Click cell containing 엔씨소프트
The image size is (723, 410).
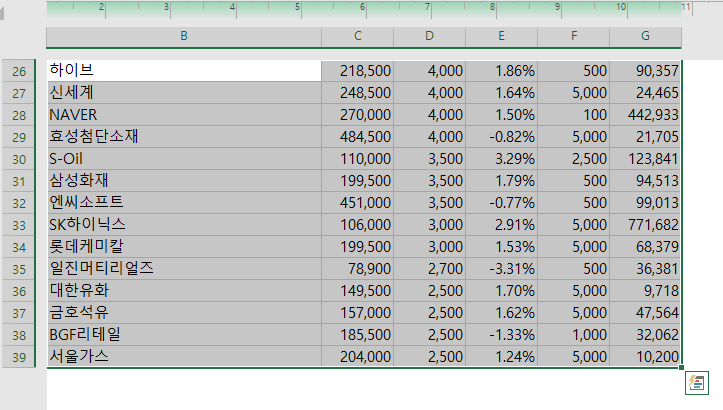pyautogui.click(x=184, y=202)
